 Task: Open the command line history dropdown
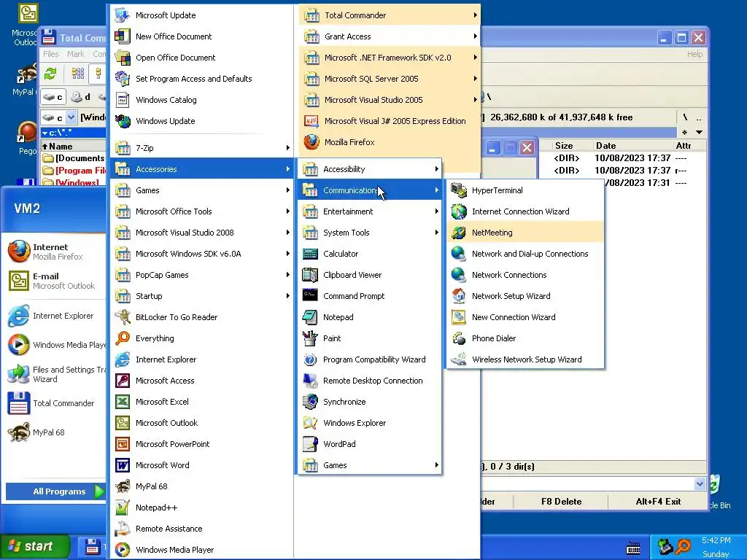click(700, 484)
